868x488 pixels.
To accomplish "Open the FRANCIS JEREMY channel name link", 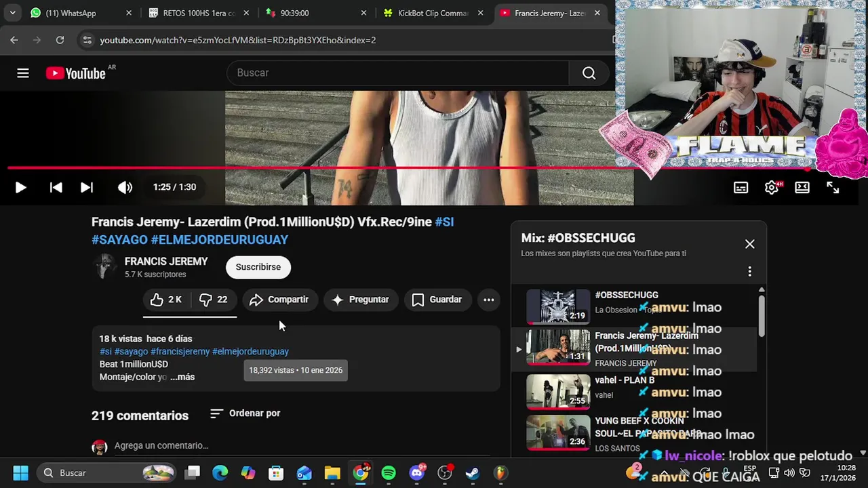I will pyautogui.click(x=166, y=262).
